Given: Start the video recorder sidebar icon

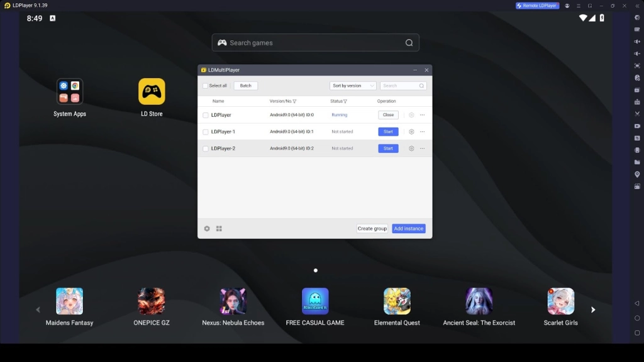Looking at the screenshot, I should 637,126.
